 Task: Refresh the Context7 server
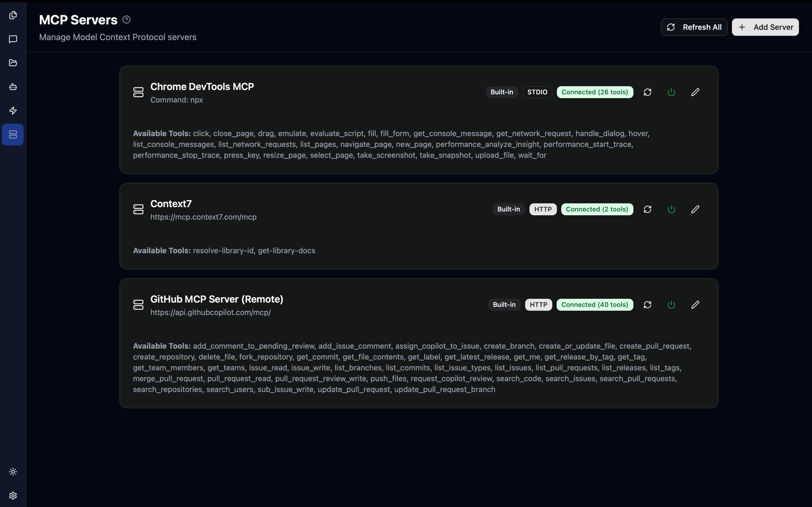[647, 209]
